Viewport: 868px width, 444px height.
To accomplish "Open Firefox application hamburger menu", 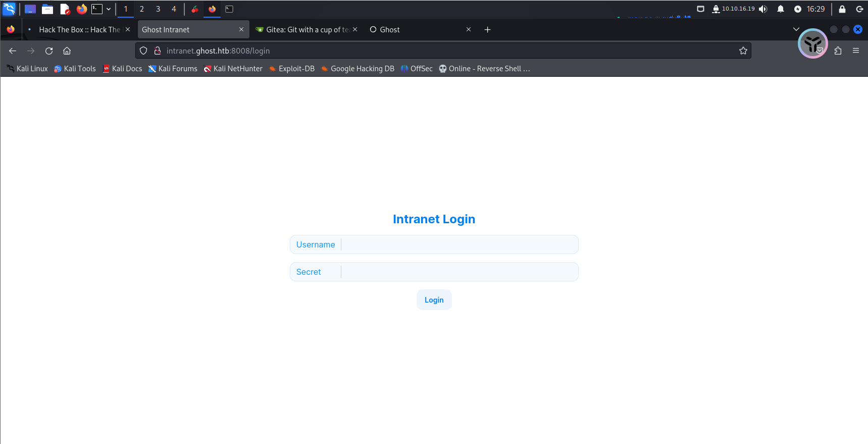I will click(855, 51).
